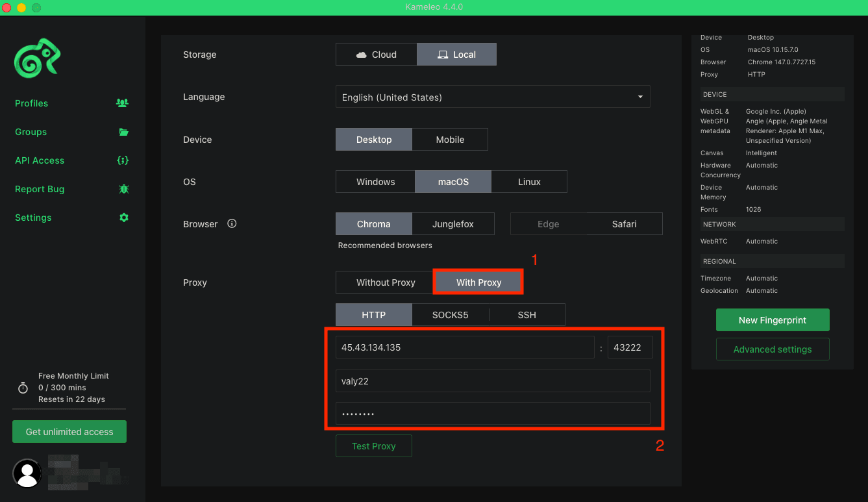Click the proxy IP address field
Viewport: 868px width, 502px height.
point(465,347)
